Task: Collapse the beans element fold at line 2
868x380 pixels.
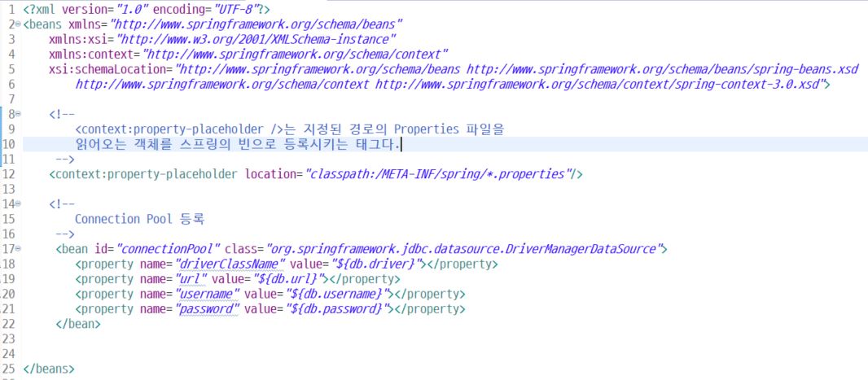Action: [x=19, y=25]
